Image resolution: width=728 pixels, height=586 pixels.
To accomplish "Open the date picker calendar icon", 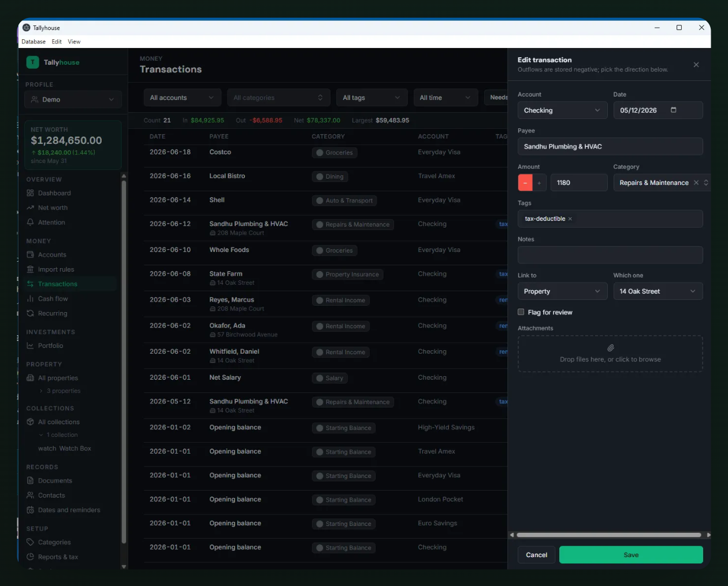I will (673, 110).
